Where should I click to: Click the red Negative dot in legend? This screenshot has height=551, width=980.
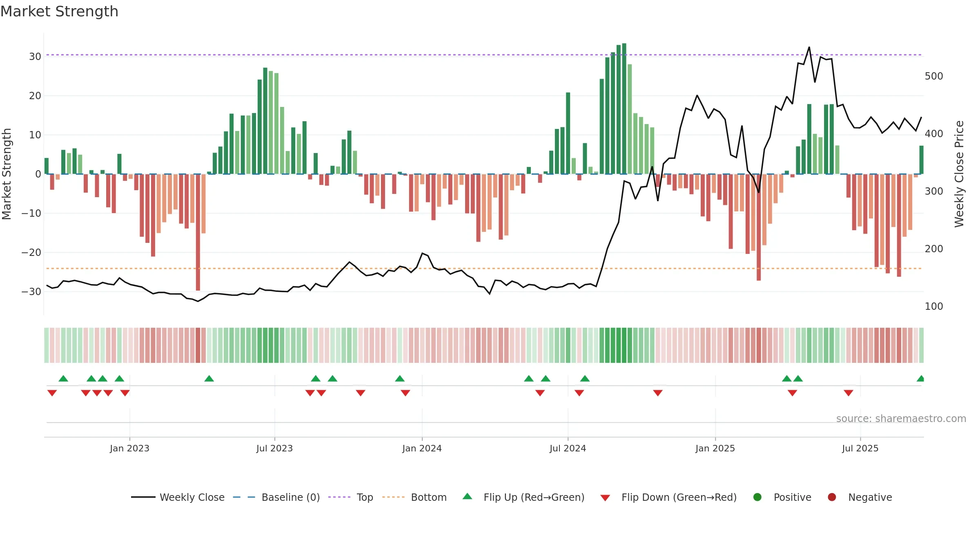832,497
